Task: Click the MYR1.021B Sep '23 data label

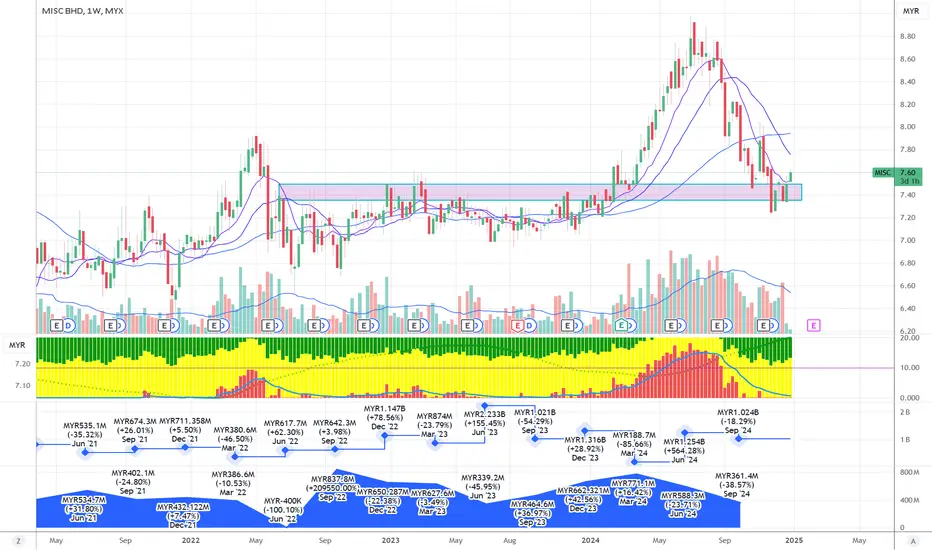Action: (x=534, y=421)
